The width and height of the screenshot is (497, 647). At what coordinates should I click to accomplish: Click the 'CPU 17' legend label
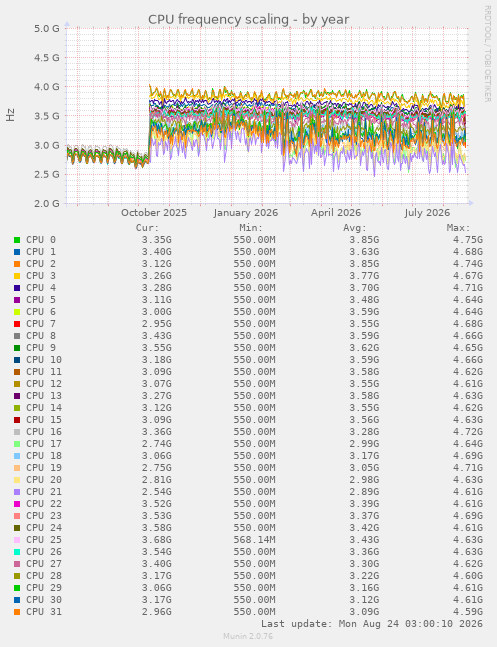coord(44,444)
